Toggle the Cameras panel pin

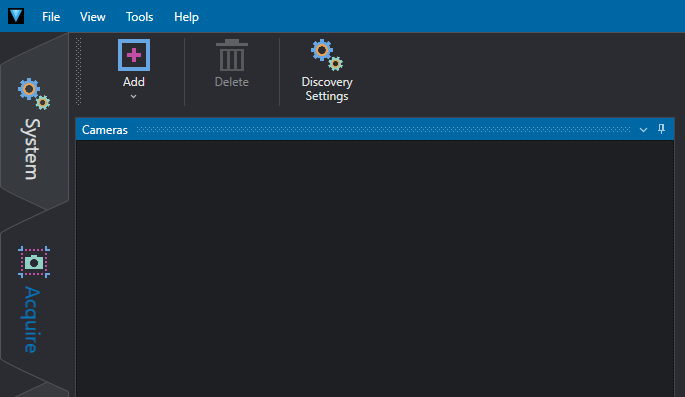[x=661, y=129]
